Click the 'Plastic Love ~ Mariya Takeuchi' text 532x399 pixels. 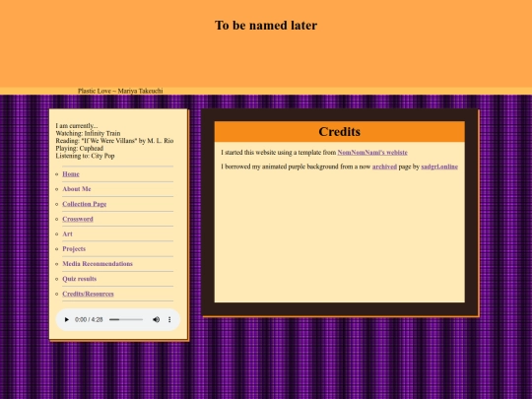(x=120, y=91)
